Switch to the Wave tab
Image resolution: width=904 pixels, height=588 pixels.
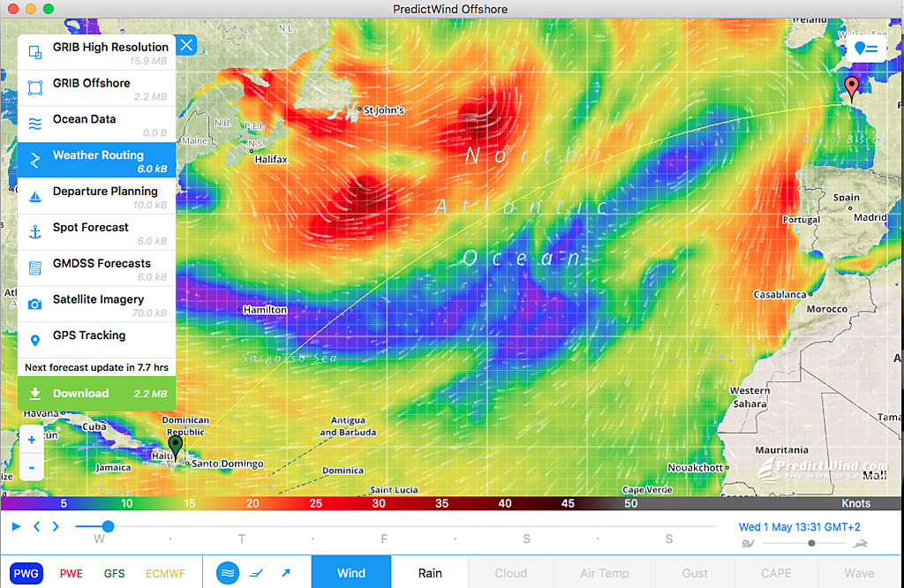859,572
